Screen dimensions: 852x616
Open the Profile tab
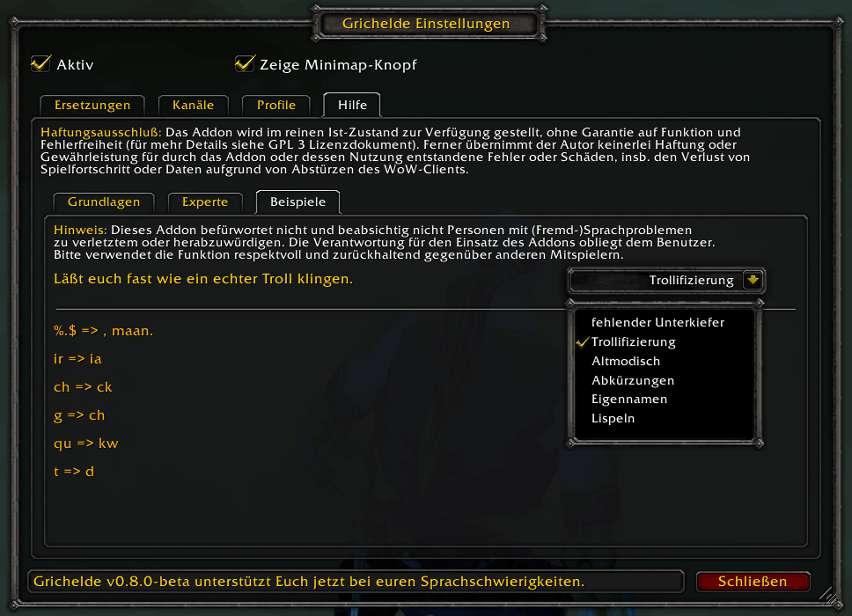click(276, 105)
